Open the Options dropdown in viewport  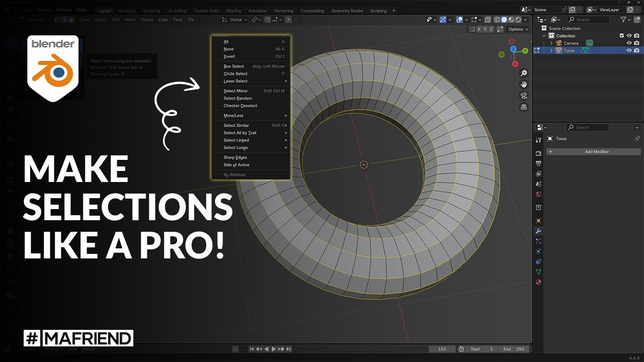[x=518, y=29]
